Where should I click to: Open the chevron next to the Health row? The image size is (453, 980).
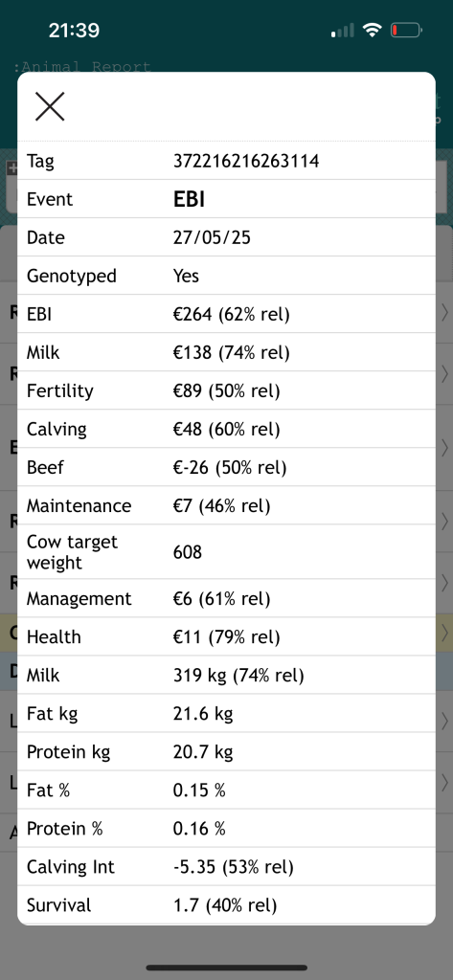click(x=445, y=633)
